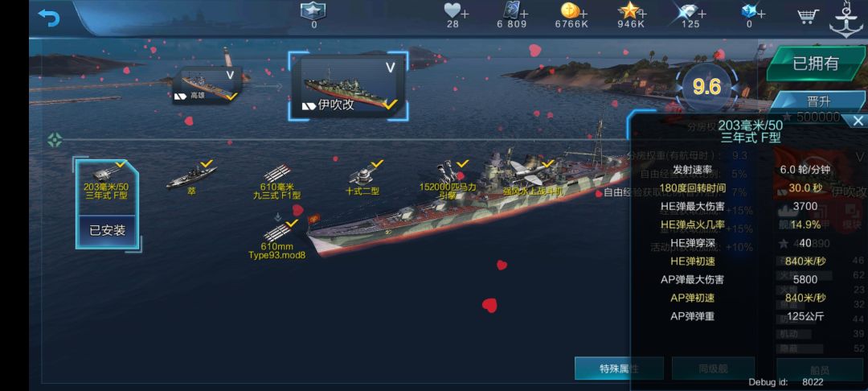Open the 晋升 promotion tab
Screen dimensions: 868x391
[817, 103]
